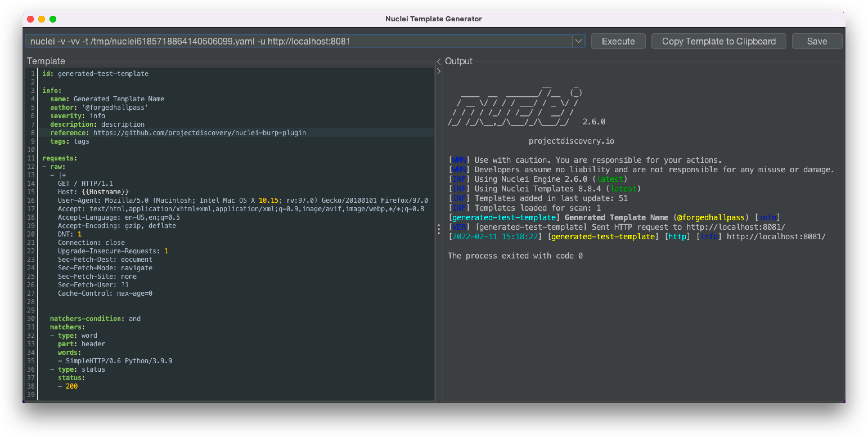Click the projectdiscovery.io text in output
The height and width of the screenshot is (437, 868).
[x=571, y=141]
